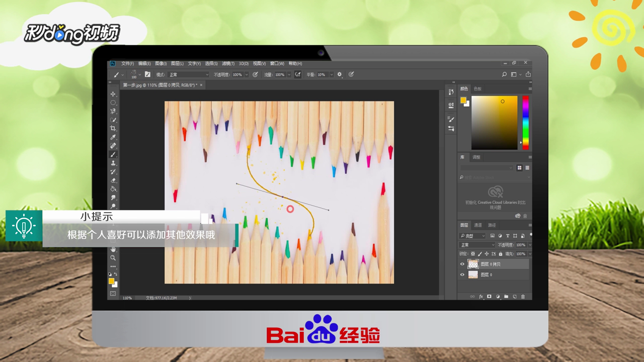Viewport: 644px width, 362px height.
Task: Select the Zoom tool
Action: coord(113,257)
